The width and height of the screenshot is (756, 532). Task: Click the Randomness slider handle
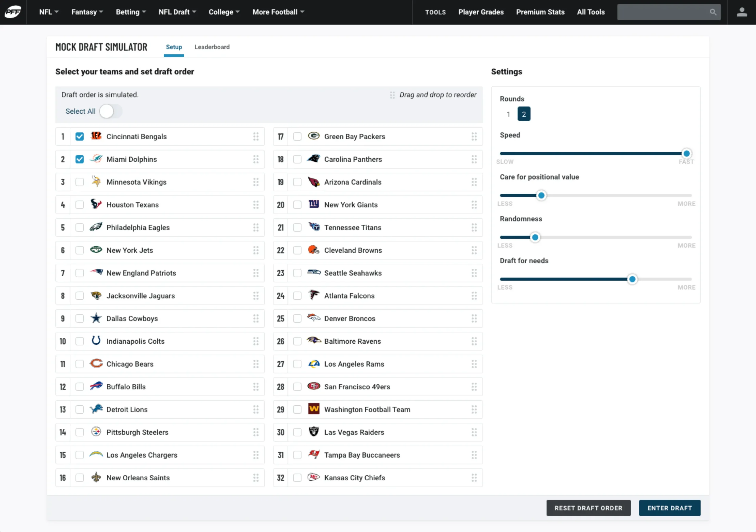pos(535,237)
